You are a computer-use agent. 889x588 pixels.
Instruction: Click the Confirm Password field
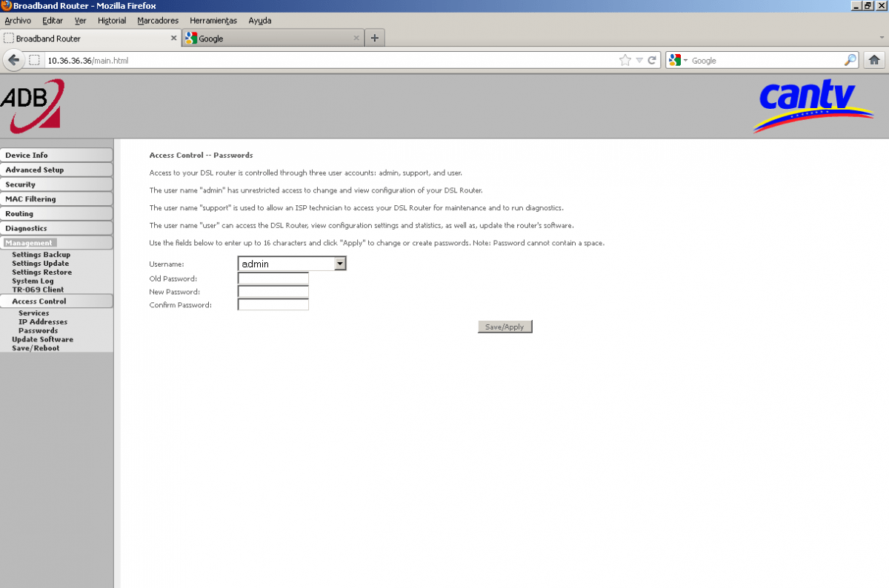coord(273,305)
